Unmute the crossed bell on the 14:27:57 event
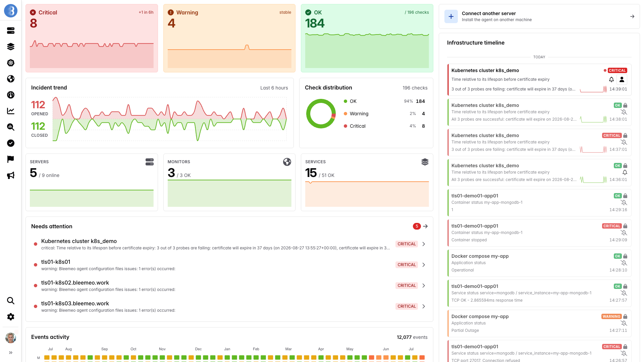Screen dimensions: 644x362 pos(624,293)
